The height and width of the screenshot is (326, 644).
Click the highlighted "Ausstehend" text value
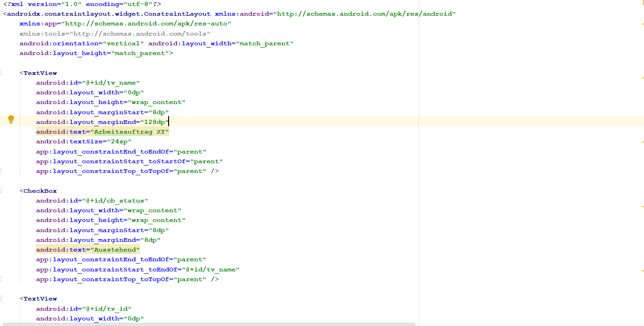(x=115, y=250)
